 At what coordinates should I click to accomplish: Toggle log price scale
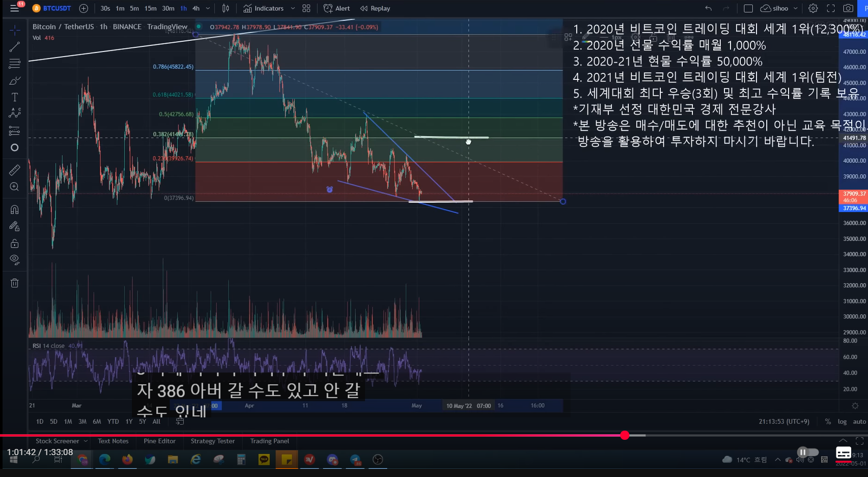(x=842, y=421)
